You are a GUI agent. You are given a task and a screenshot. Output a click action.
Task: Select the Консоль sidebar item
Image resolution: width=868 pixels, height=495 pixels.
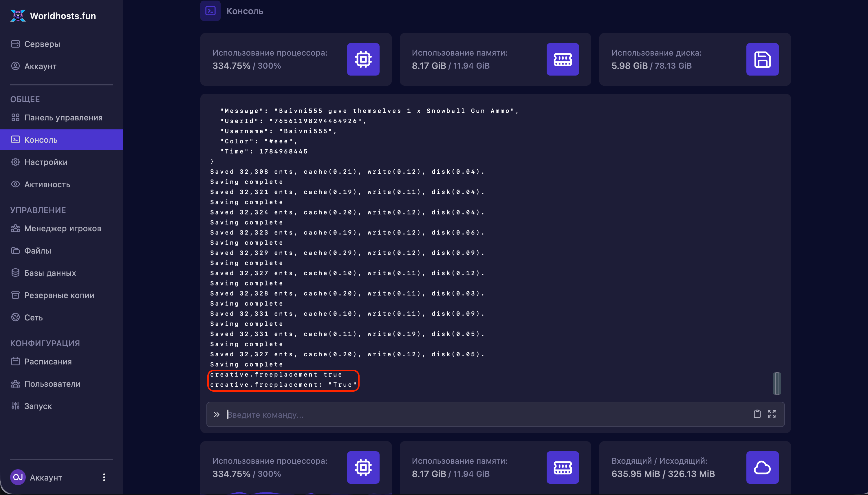pyautogui.click(x=61, y=140)
